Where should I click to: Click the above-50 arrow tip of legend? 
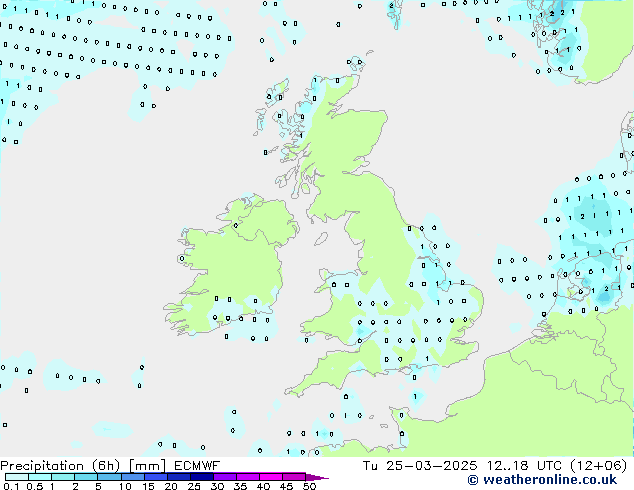click(x=317, y=477)
